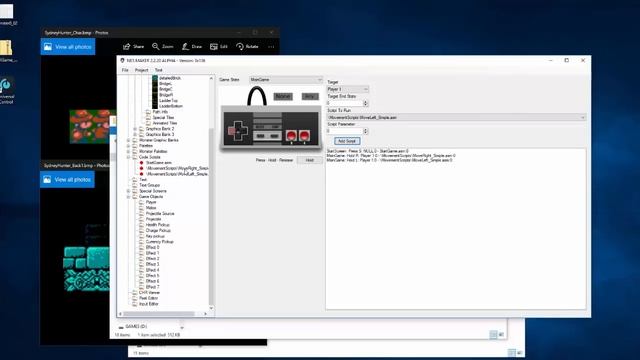The height and width of the screenshot is (360, 640).
Task: Select the MainGame Hold R MoveRight script line
Action: (391, 156)
